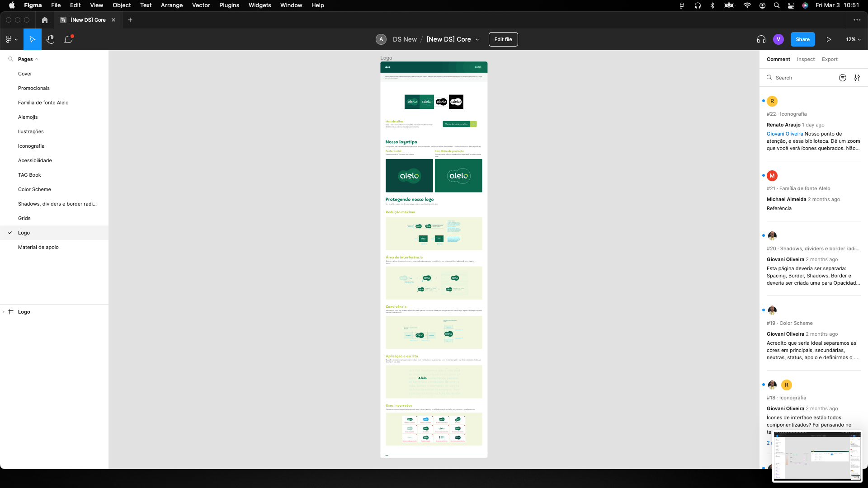Open the Plugins menu

pyautogui.click(x=229, y=5)
